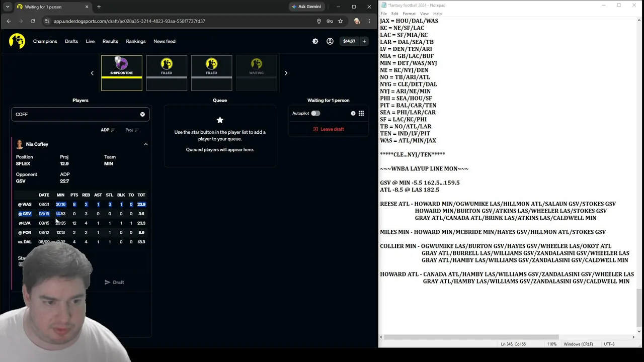Open the Rankings nav item
This screenshot has height=362, width=644.
(x=136, y=41)
